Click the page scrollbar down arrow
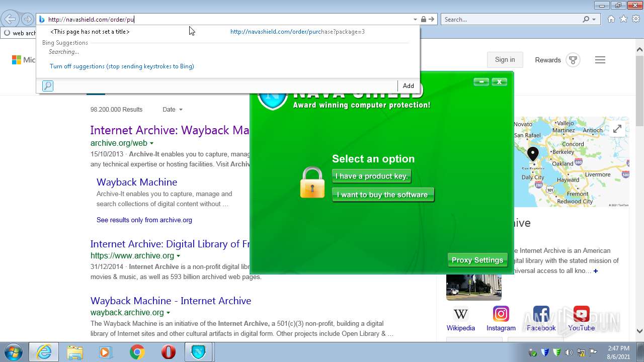Viewport: 644px width, 362px height. coord(639,331)
